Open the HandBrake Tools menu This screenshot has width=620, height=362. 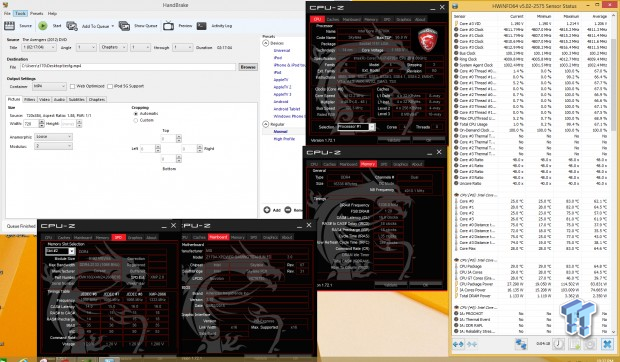20,13
